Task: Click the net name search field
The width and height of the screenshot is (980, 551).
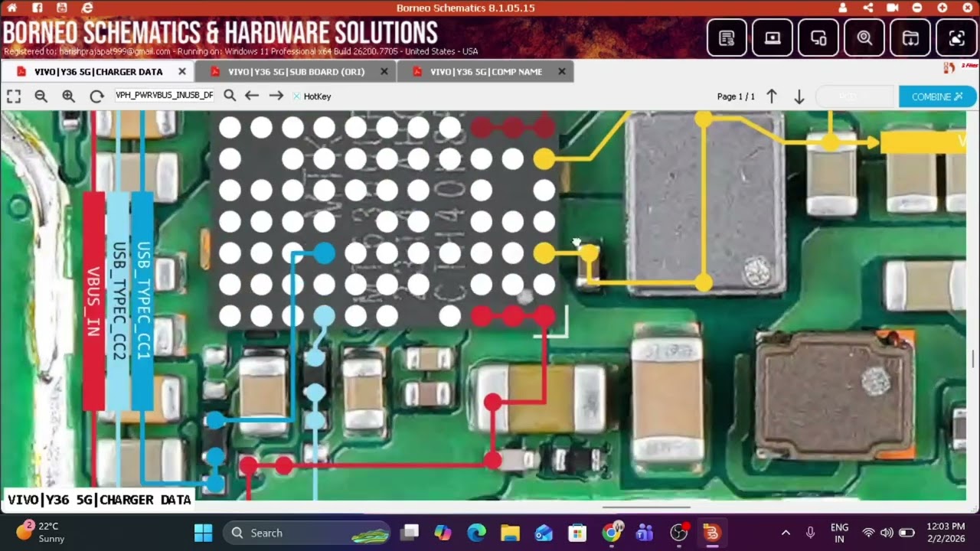Action: click(x=165, y=96)
